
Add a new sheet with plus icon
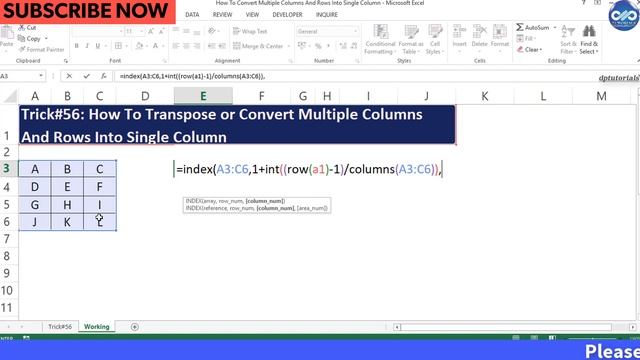(x=135, y=327)
